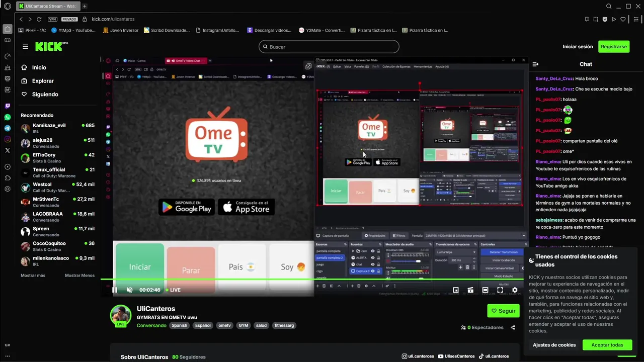Open Opera extensions cube icon in sidebar
Viewport: 644px width, 362px height.
pos(8,178)
